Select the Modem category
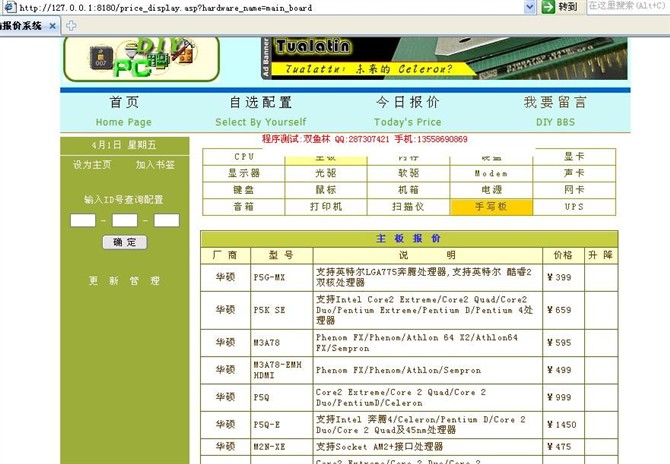The height and width of the screenshot is (464, 670). 491,173
